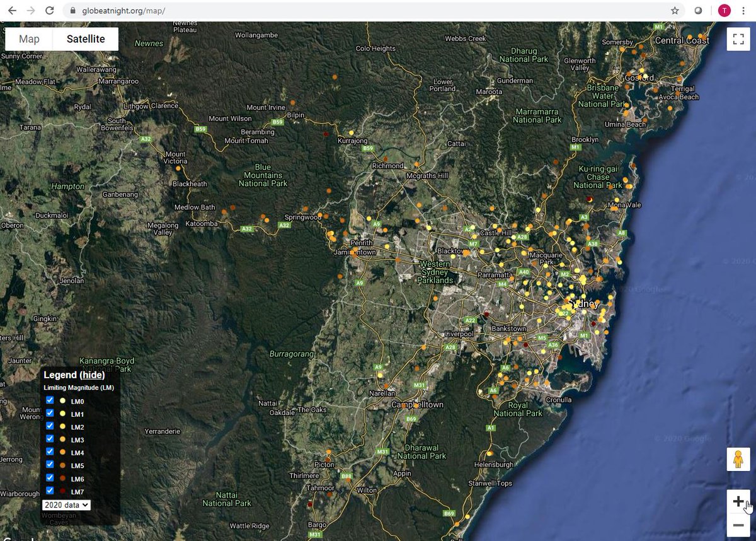
Task: Open the 2020 data year dropdown
Action: (x=66, y=505)
